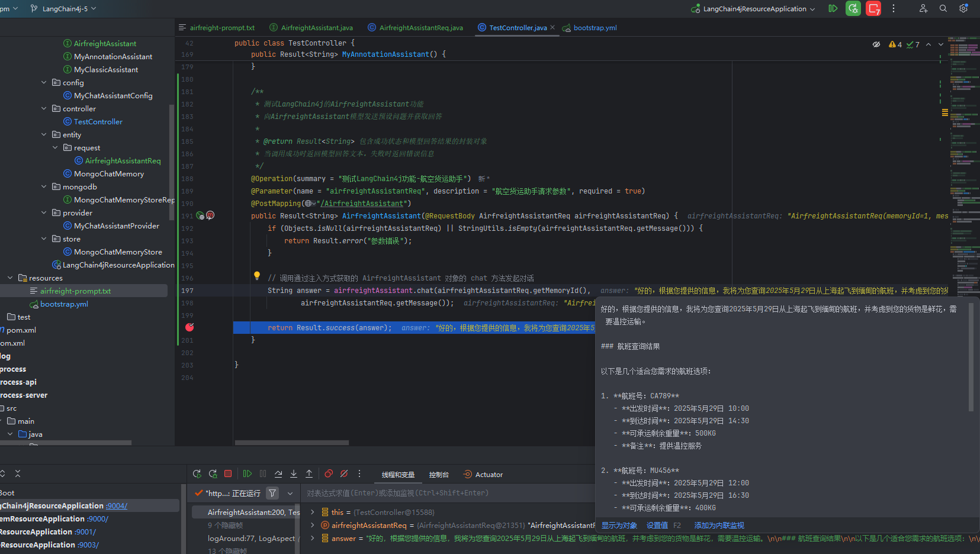Expand the answer variable node
The height and width of the screenshot is (554, 980).
pyautogui.click(x=313, y=538)
